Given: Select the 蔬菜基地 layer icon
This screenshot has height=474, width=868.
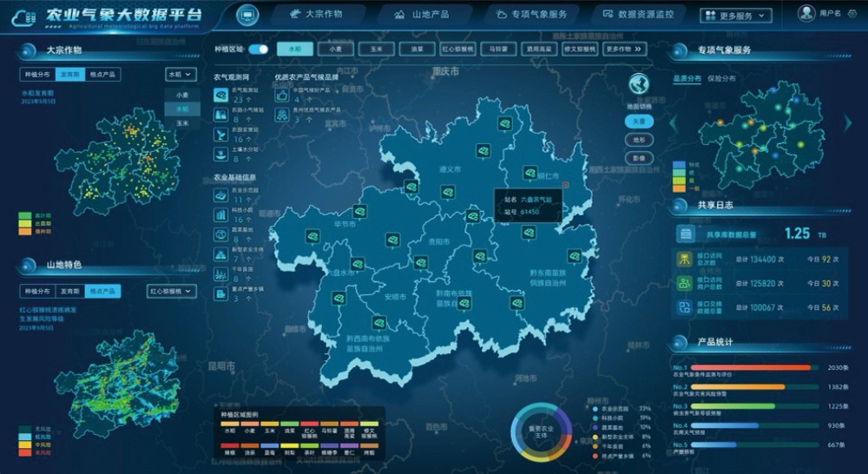Looking at the screenshot, I should click(x=220, y=234).
